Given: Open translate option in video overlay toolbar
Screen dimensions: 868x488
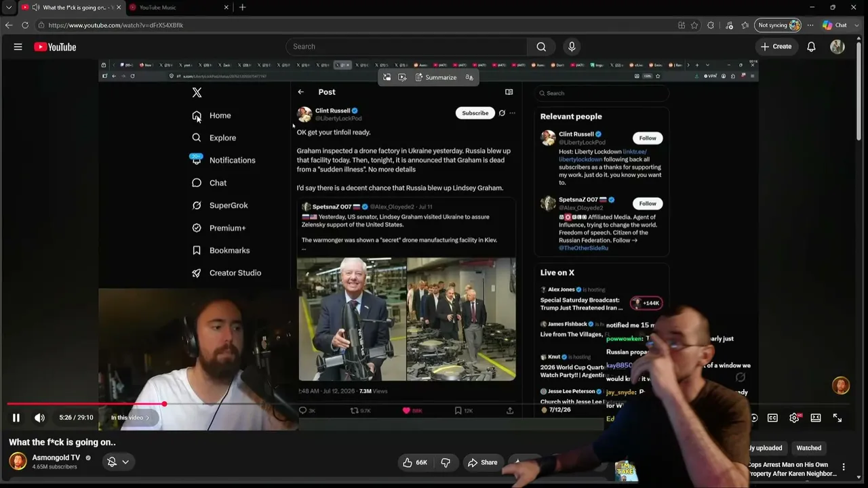Looking at the screenshot, I should [x=469, y=77].
